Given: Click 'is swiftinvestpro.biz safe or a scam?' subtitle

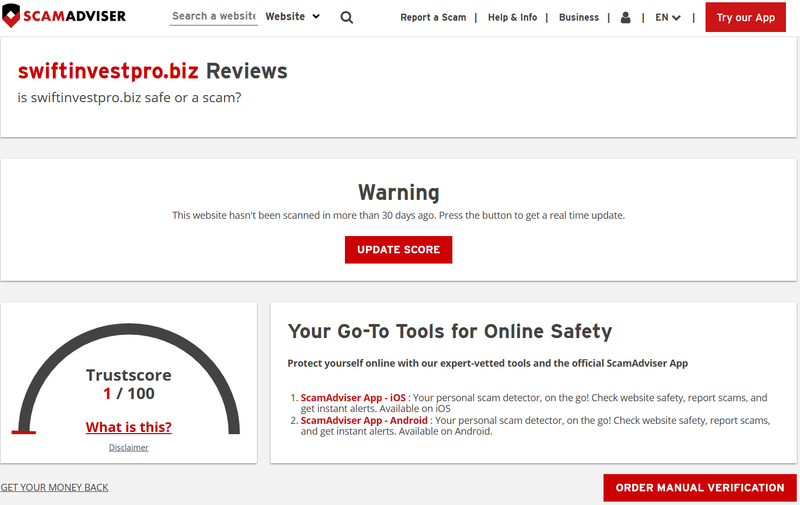Looking at the screenshot, I should [129, 97].
